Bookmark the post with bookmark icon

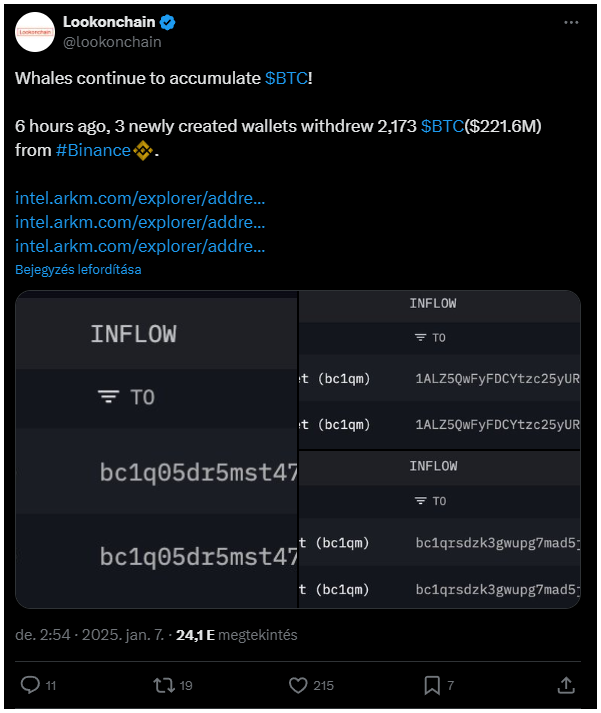coord(432,685)
